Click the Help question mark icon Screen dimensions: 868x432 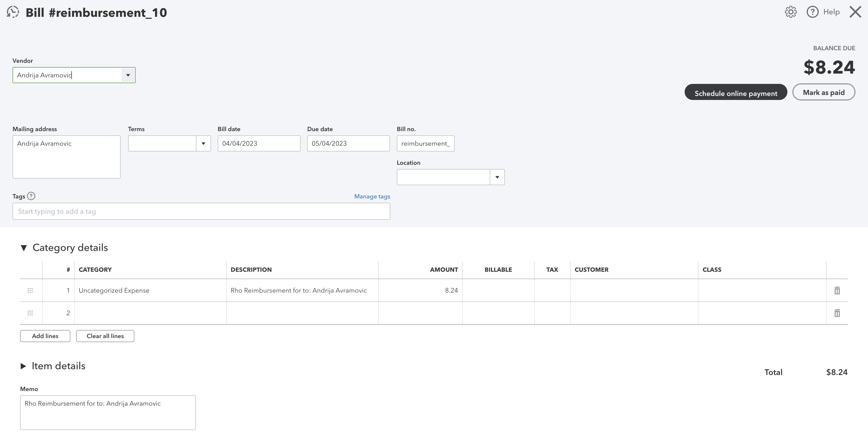coord(812,12)
